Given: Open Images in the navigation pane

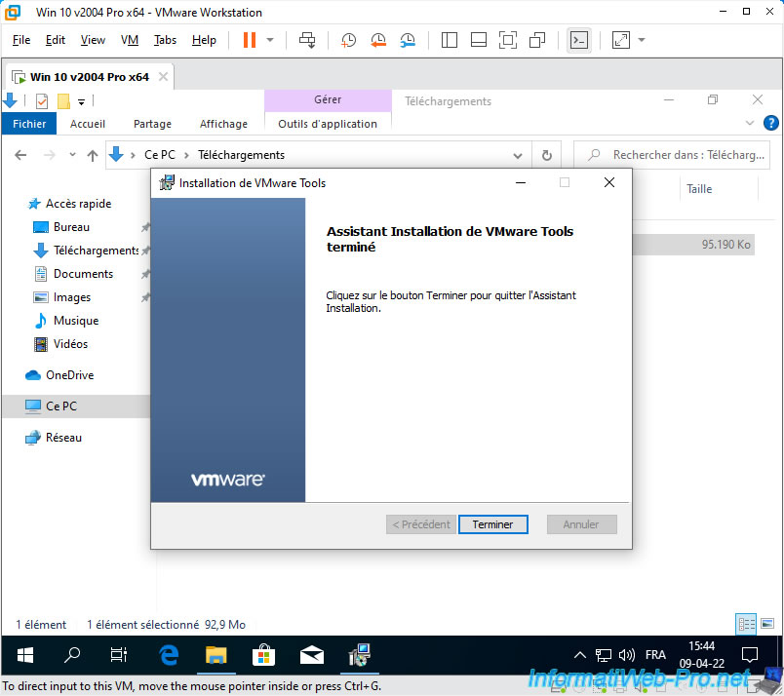Looking at the screenshot, I should click(x=72, y=297).
